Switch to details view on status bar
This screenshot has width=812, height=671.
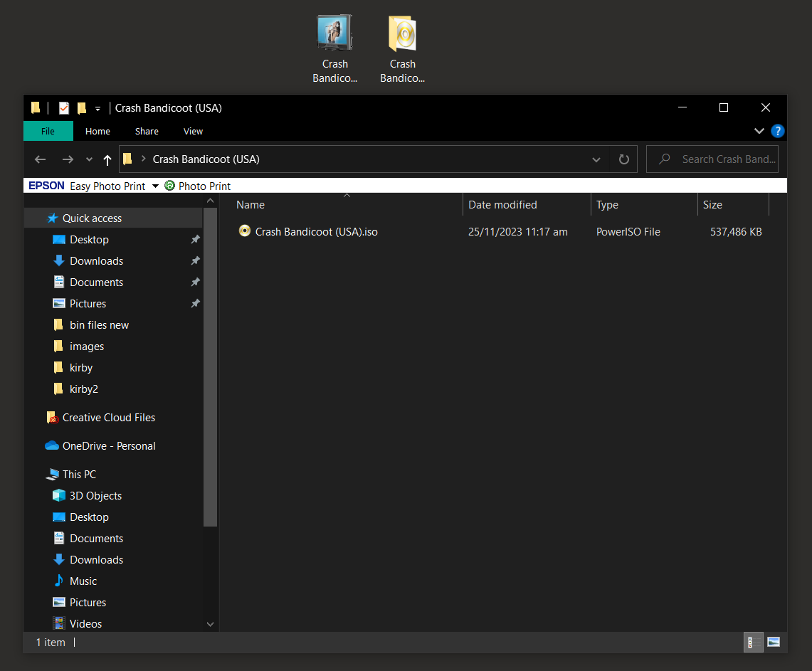753,642
